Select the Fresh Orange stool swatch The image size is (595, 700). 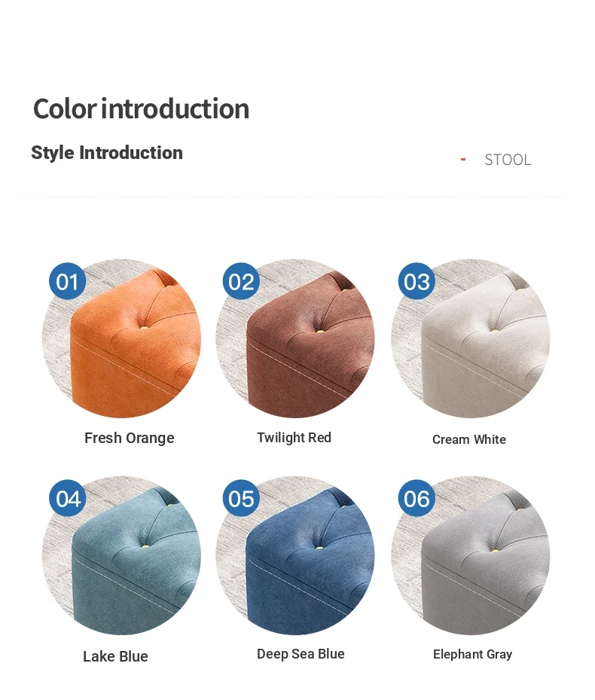tap(121, 338)
